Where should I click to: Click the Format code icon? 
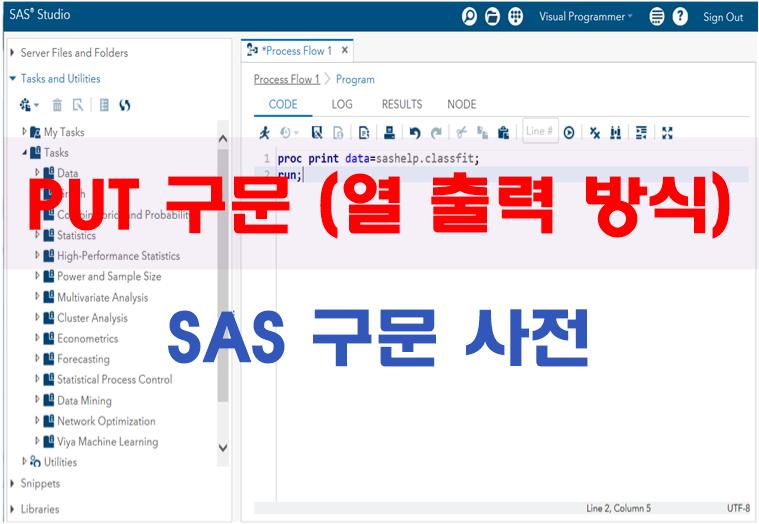pos(641,133)
